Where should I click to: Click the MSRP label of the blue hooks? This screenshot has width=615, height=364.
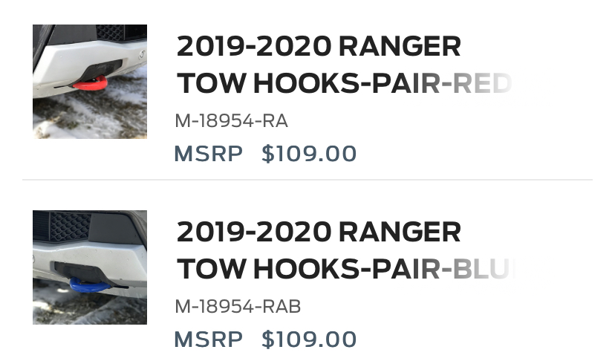[208, 339]
